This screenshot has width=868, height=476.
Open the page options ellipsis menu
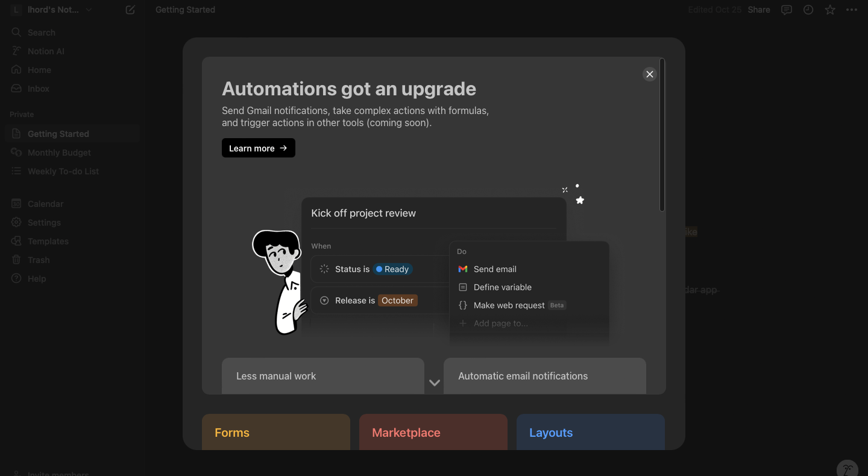(852, 10)
